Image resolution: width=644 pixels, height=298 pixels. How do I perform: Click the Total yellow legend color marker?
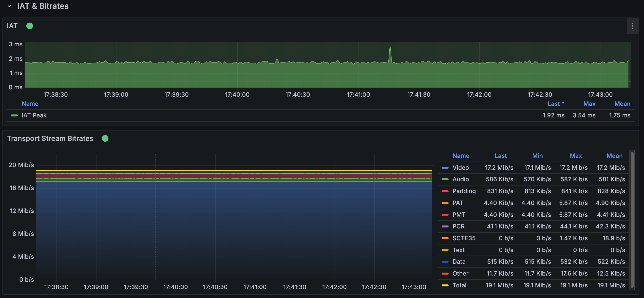445,285
